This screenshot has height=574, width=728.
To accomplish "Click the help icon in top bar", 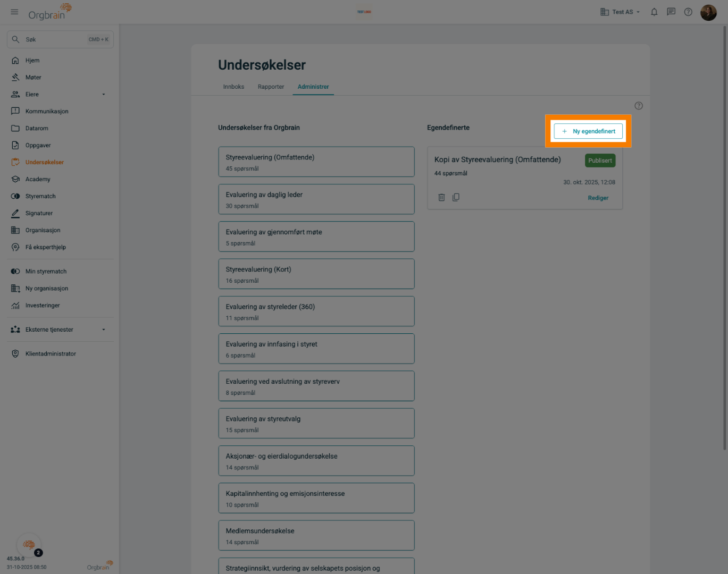I will pos(688,12).
